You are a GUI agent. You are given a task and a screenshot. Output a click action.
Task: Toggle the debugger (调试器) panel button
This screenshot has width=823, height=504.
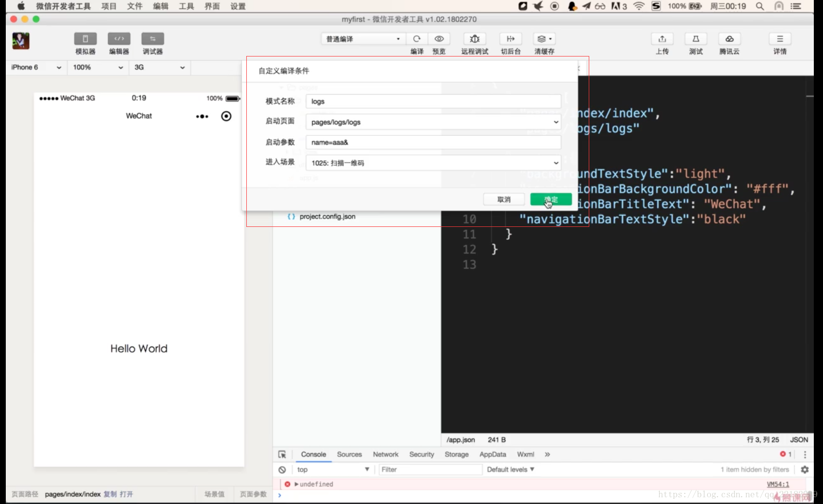(x=153, y=39)
